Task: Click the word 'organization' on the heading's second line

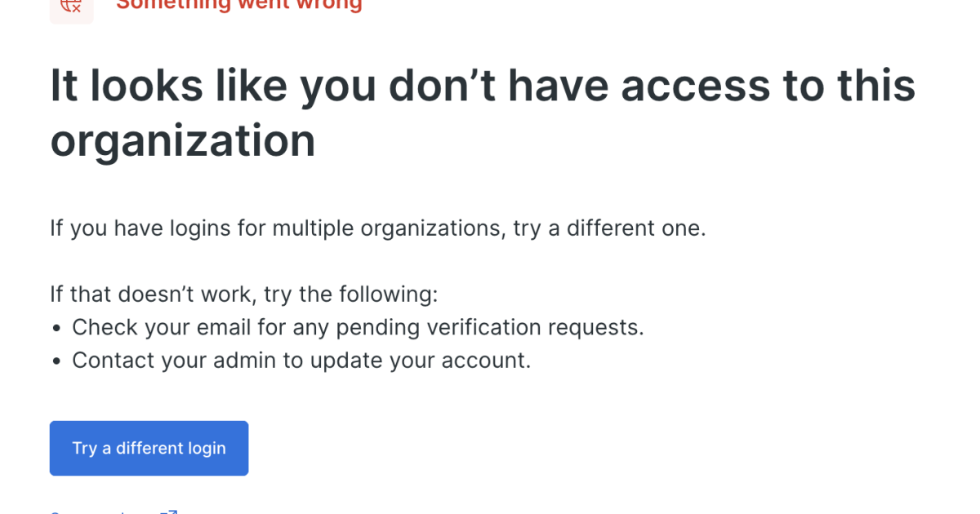Action: (x=183, y=140)
